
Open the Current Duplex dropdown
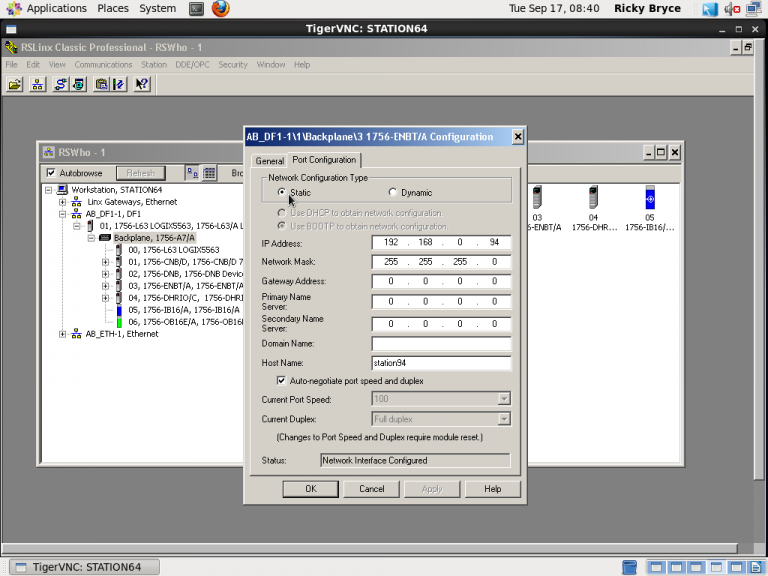pos(504,419)
